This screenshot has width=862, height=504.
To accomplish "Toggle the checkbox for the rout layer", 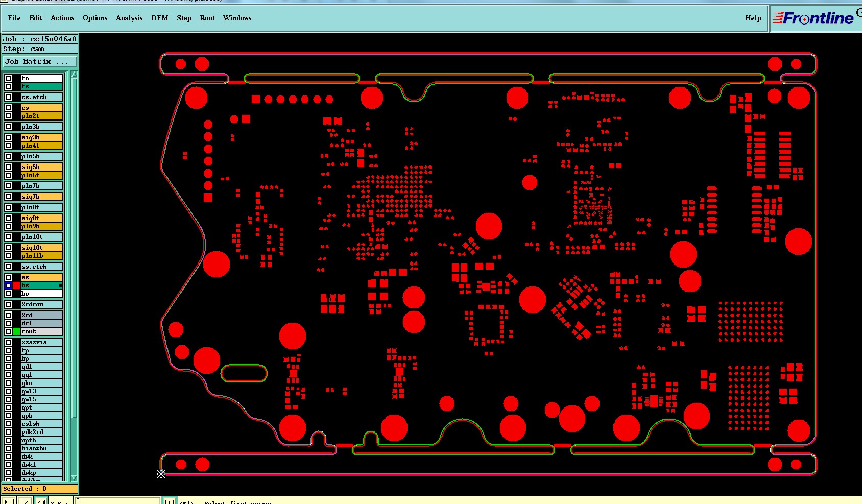I will (8, 331).
